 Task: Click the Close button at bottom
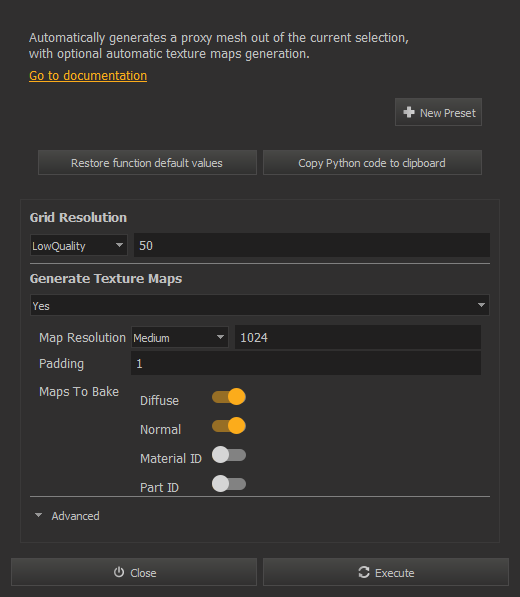[134, 572]
